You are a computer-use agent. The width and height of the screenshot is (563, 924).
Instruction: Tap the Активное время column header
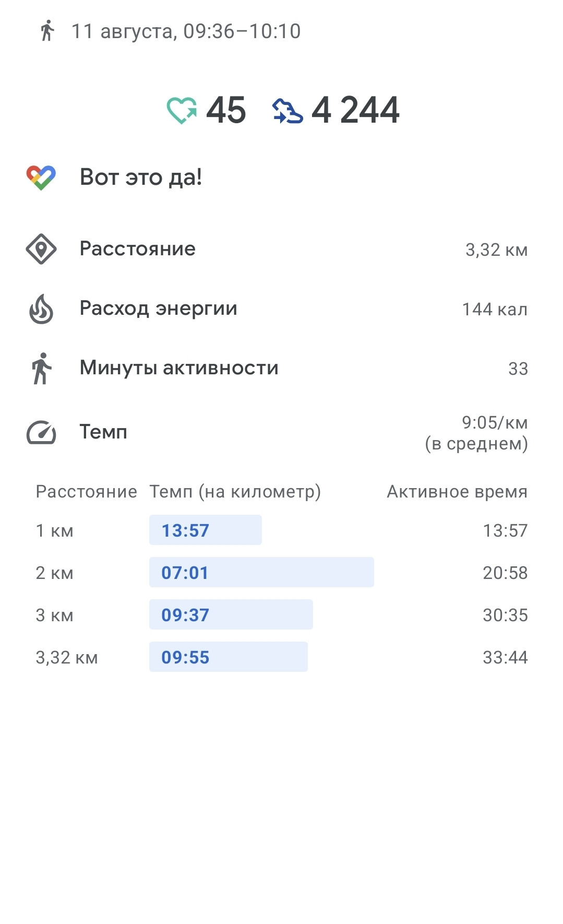pos(457,492)
